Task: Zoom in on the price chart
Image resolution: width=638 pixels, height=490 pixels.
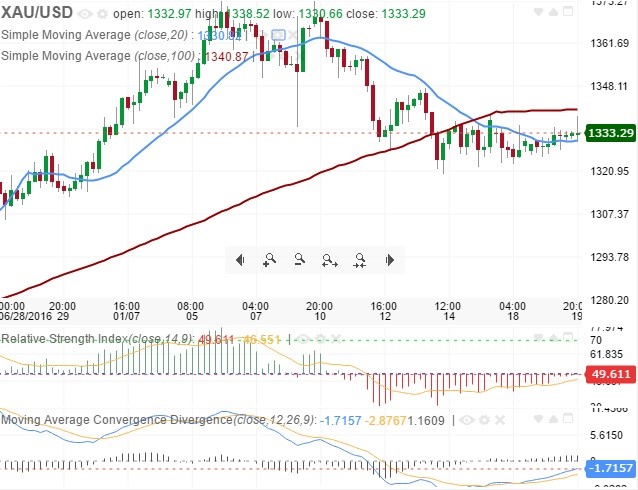Action: 268,261
